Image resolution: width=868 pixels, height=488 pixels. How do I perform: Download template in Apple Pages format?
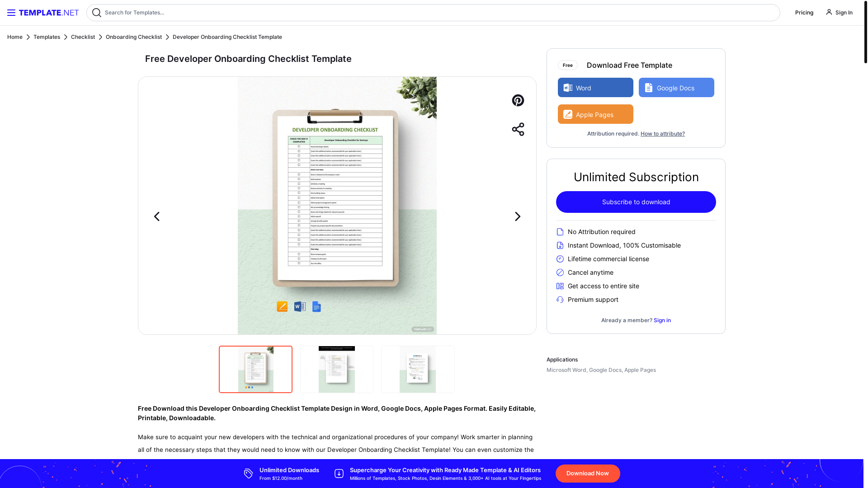tap(595, 114)
